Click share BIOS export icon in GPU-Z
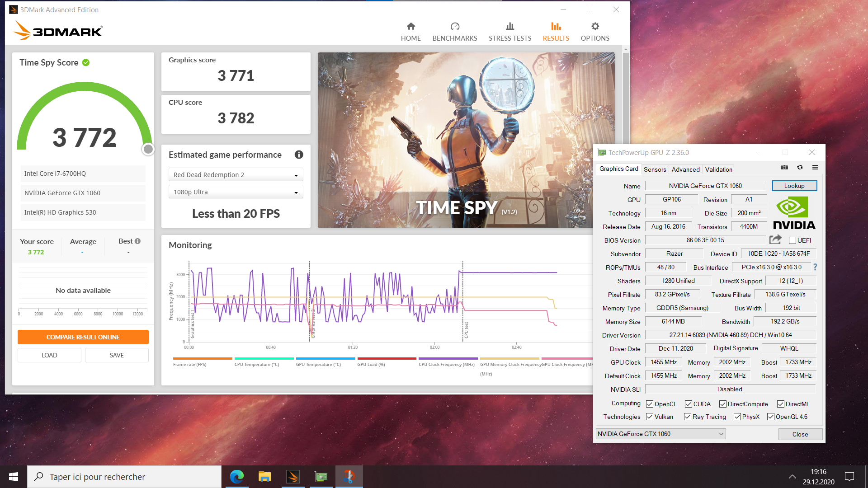Viewport: 868px width, 488px height. tap(775, 239)
